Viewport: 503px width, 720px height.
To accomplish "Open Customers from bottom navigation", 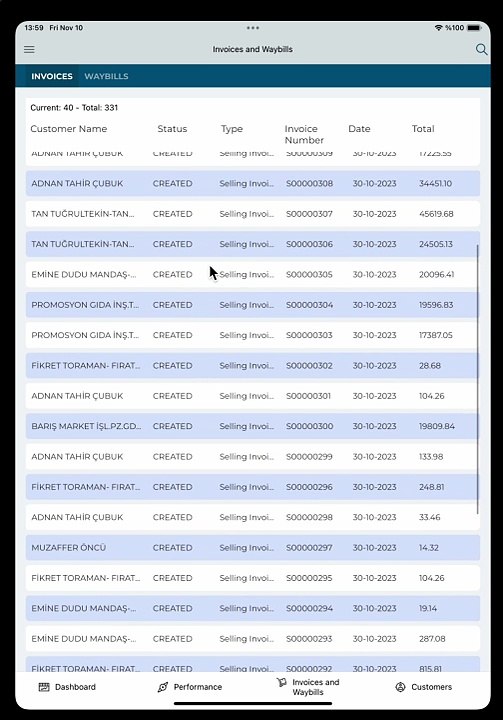I will coord(424,687).
